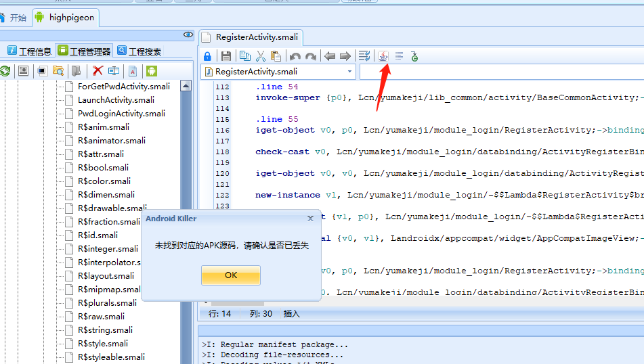Toggle the blue lock read-only icon
The height and width of the screenshot is (364, 644).
(x=207, y=56)
